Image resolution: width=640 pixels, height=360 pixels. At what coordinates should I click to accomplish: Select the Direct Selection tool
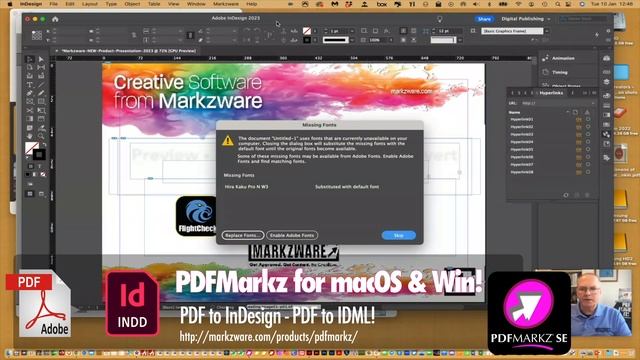[x=41, y=60]
